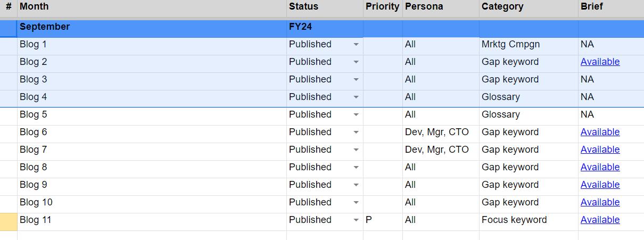Select the Blog 7 cell

(x=152, y=152)
